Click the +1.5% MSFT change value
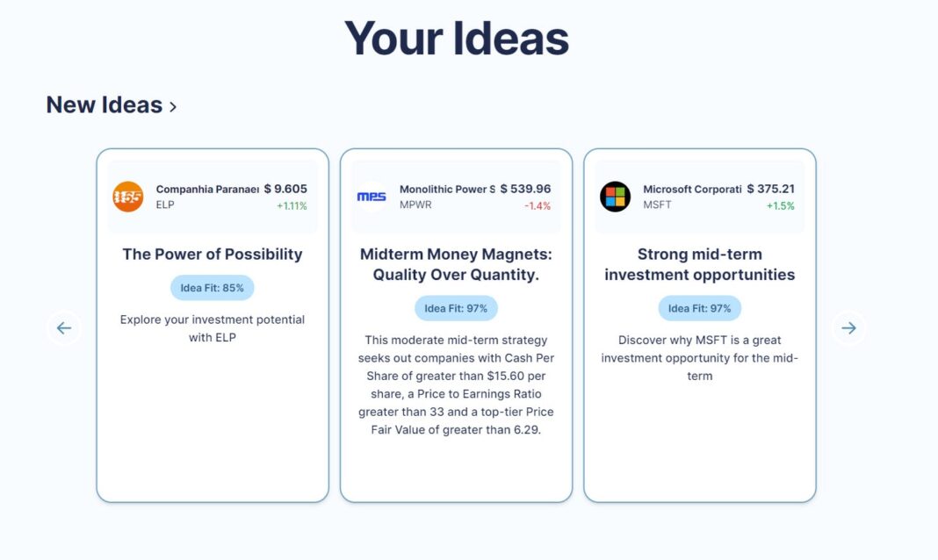Image resolution: width=938 pixels, height=560 pixels. coord(780,205)
